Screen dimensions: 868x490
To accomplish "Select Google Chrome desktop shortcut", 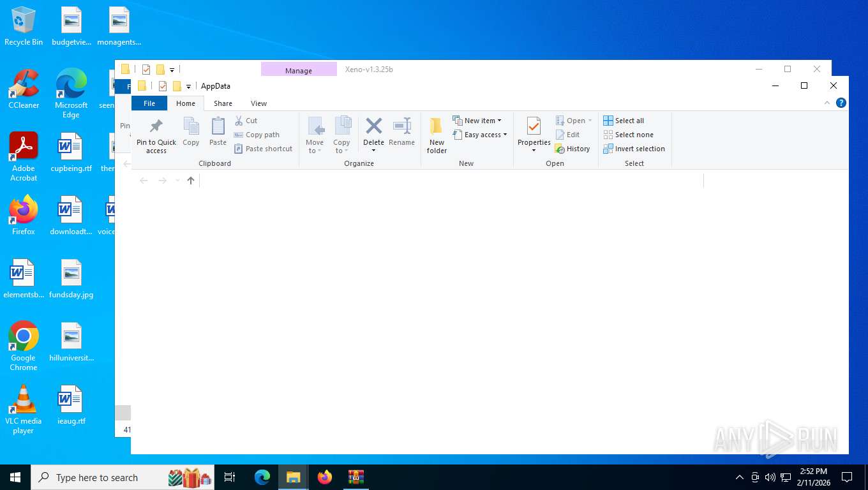I will coord(24,346).
